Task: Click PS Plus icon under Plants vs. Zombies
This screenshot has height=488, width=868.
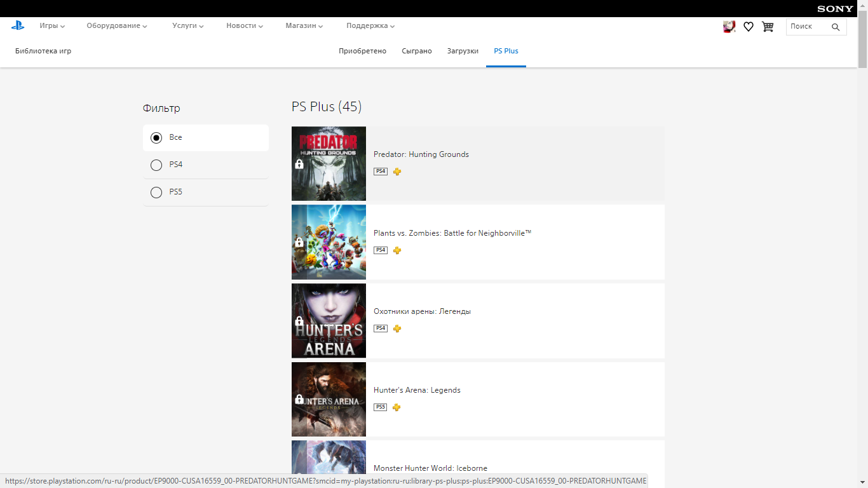Action: [397, 250]
